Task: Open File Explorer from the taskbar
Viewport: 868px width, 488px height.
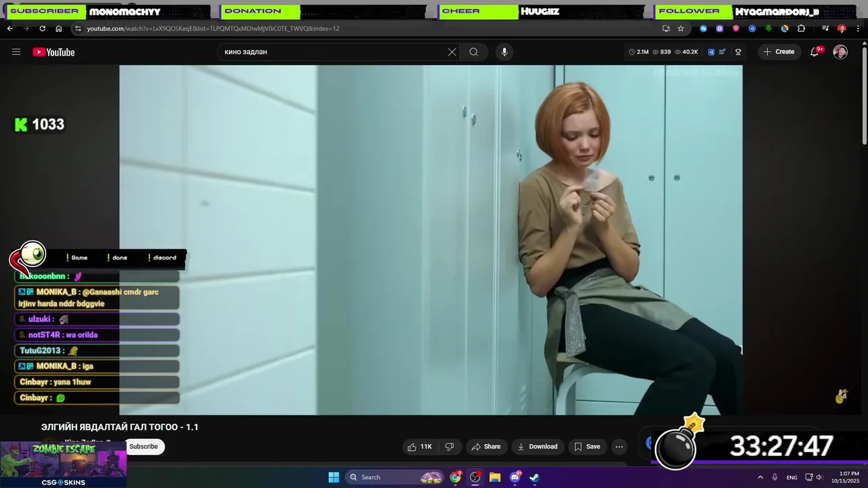Action: click(495, 477)
